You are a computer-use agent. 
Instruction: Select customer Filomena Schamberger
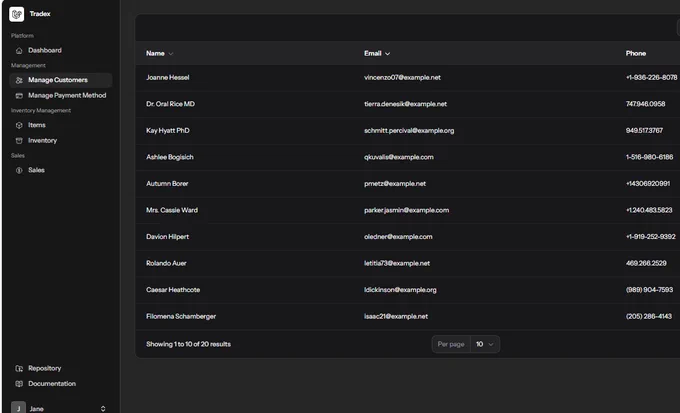tap(181, 316)
